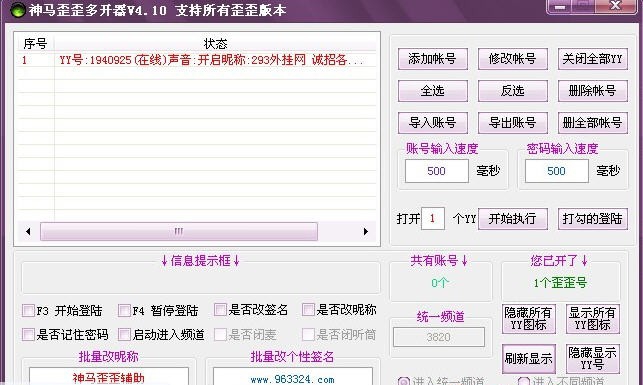Click the 批量改昵称 text field

109,376
